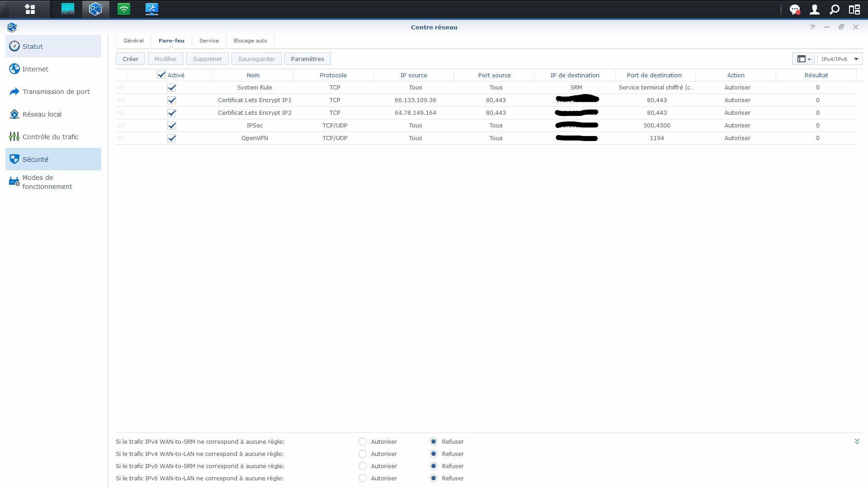
Task: Open the user account options icon
Action: (x=814, y=9)
